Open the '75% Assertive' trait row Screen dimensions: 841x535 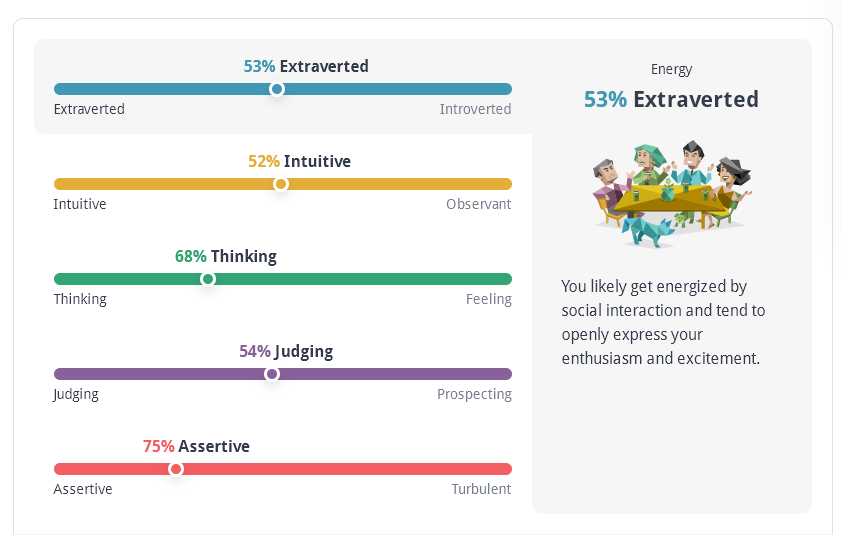point(196,446)
